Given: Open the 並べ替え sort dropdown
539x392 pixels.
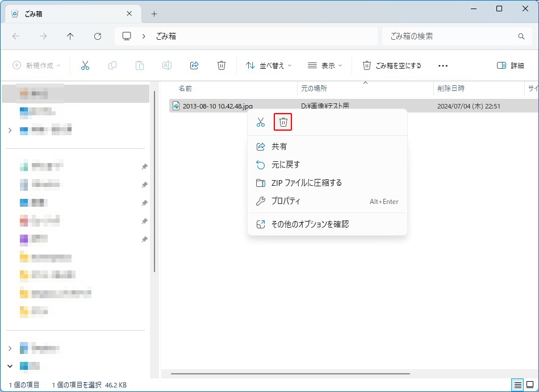Looking at the screenshot, I should 268,65.
